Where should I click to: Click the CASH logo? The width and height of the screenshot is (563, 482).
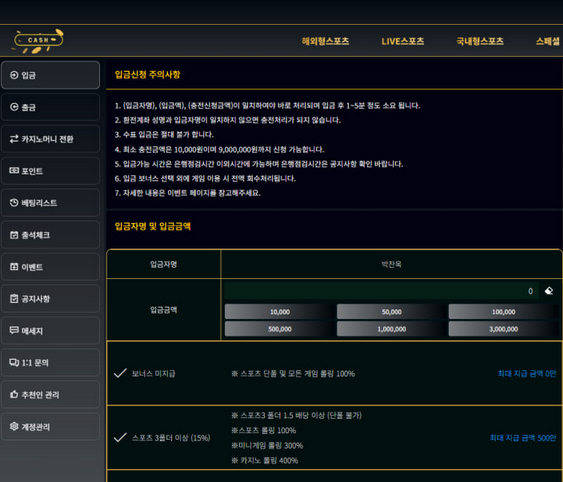tap(38, 41)
